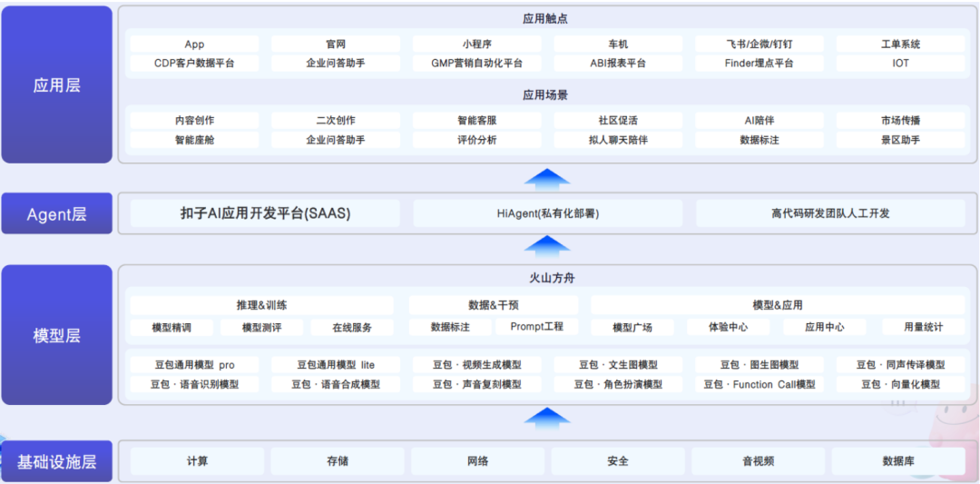980x484 pixels.
Task: Select 高代码研发团队人工开发
Action: (830, 213)
